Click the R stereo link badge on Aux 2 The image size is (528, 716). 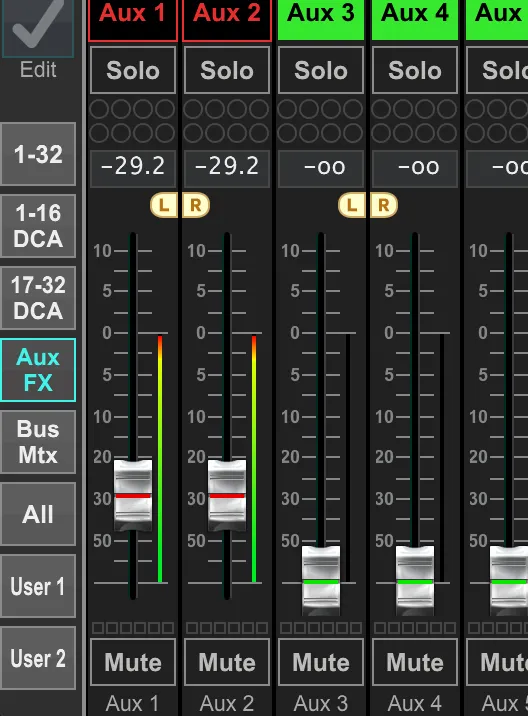point(195,205)
